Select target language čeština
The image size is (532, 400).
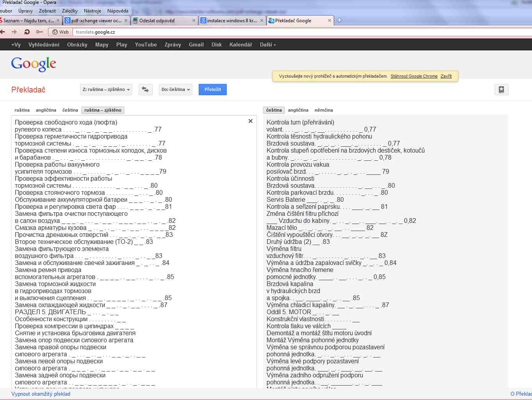coord(274,110)
